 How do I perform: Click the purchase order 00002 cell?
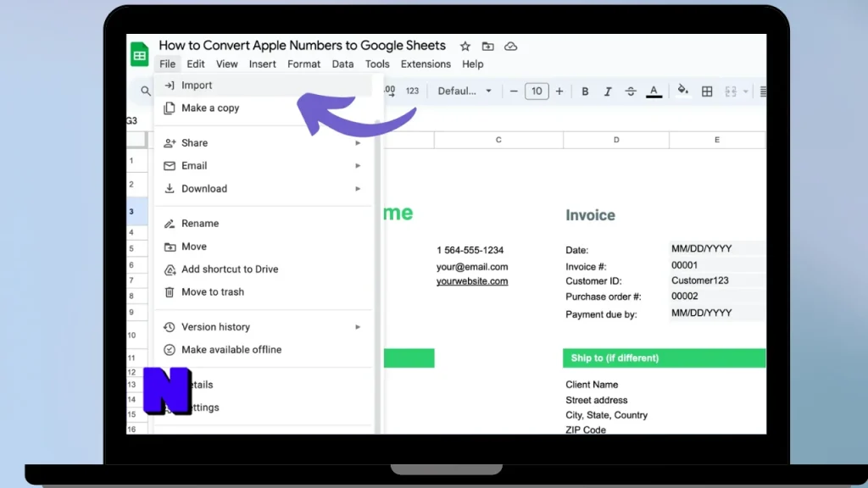684,296
